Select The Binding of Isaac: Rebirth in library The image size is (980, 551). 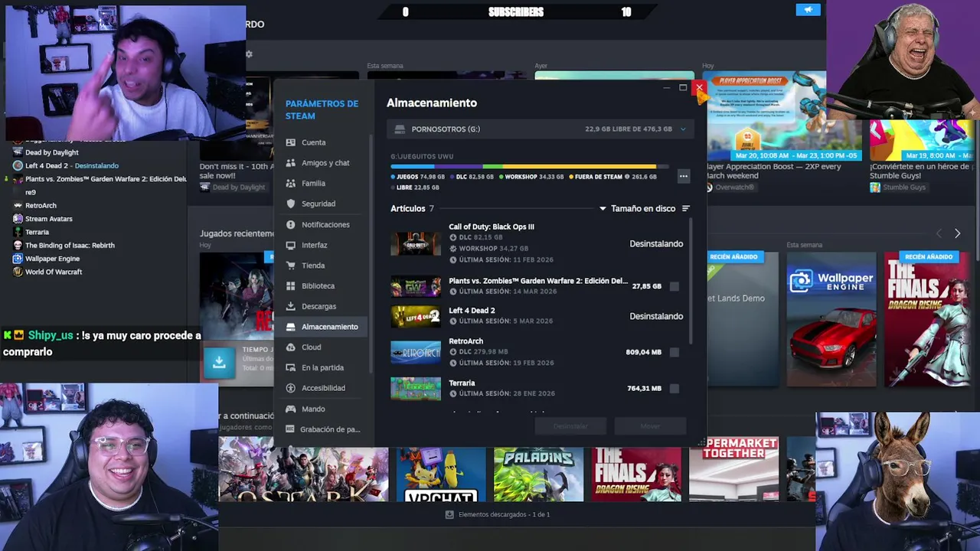point(70,245)
